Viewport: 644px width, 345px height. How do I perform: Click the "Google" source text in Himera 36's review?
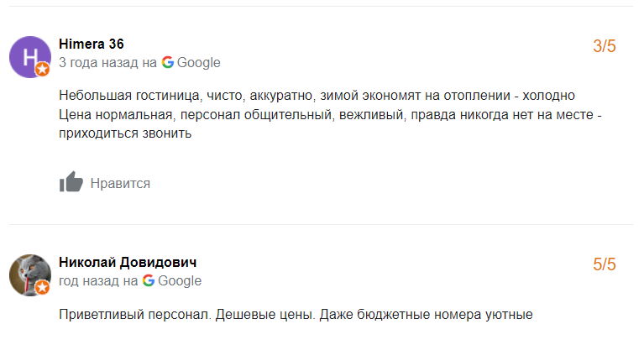pos(199,62)
